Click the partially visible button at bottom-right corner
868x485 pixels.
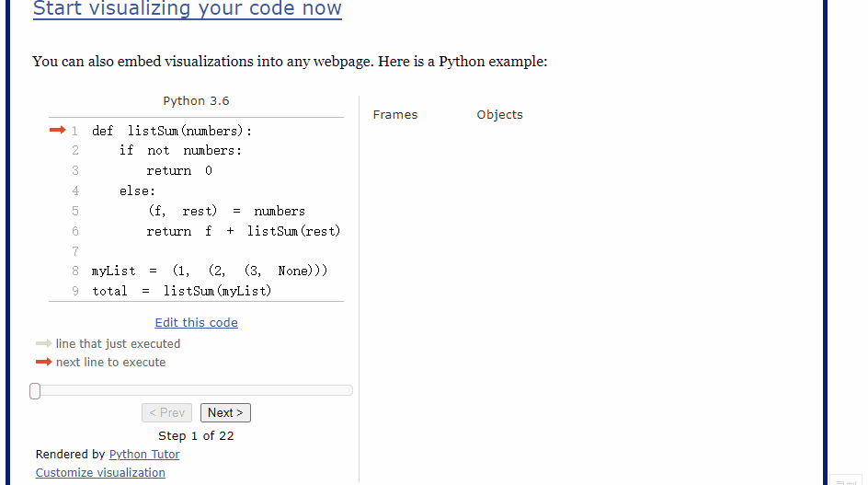pyautogui.click(x=846, y=480)
